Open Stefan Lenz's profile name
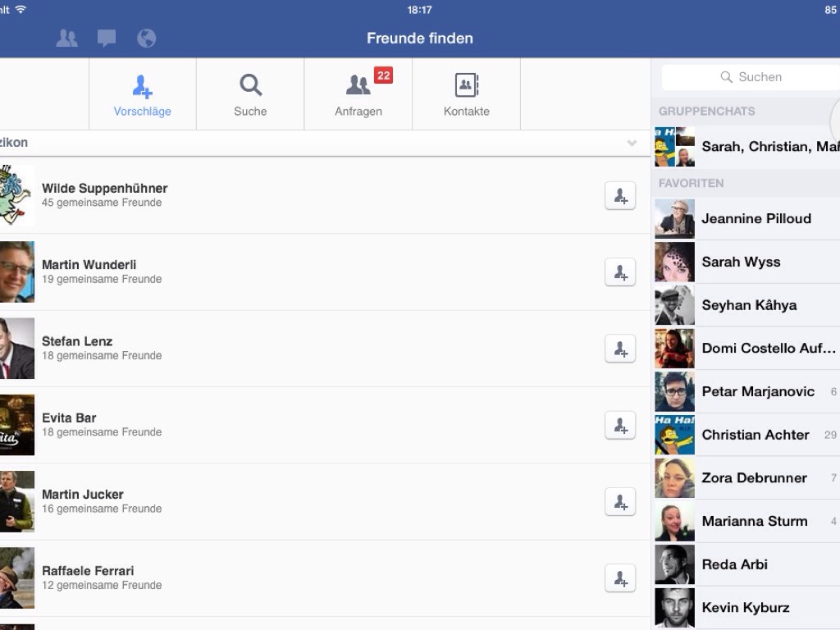The image size is (840, 630). pos(77,341)
